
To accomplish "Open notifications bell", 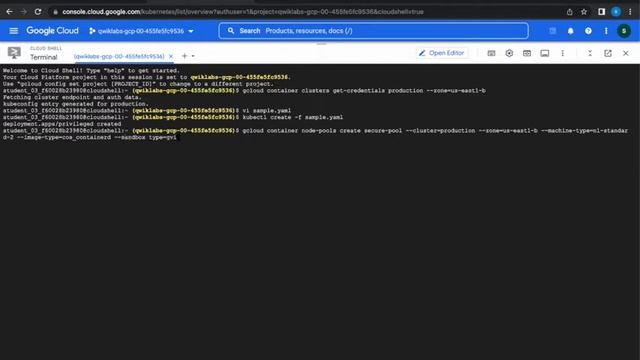I will pos(571,31).
